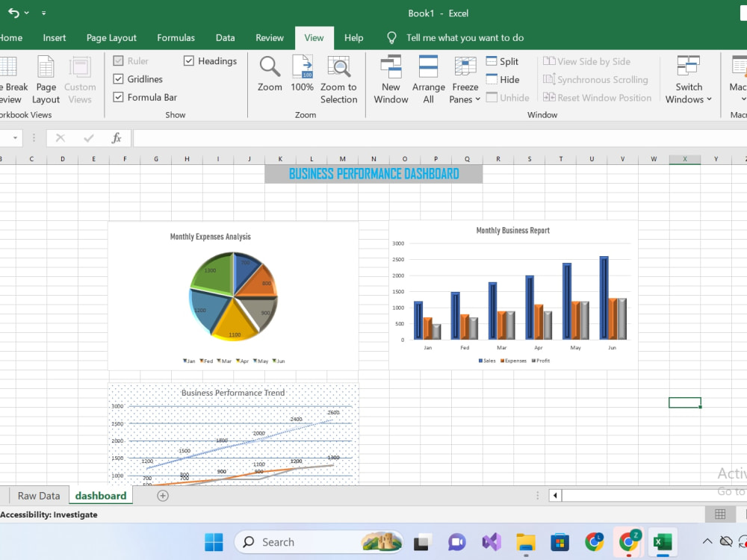Image resolution: width=747 pixels, height=560 pixels.
Task: Click the horizontal scrollbar left arrow
Action: (x=555, y=496)
